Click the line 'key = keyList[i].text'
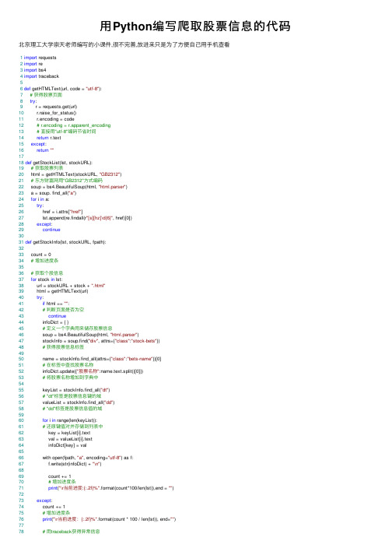 [x=69, y=433]
